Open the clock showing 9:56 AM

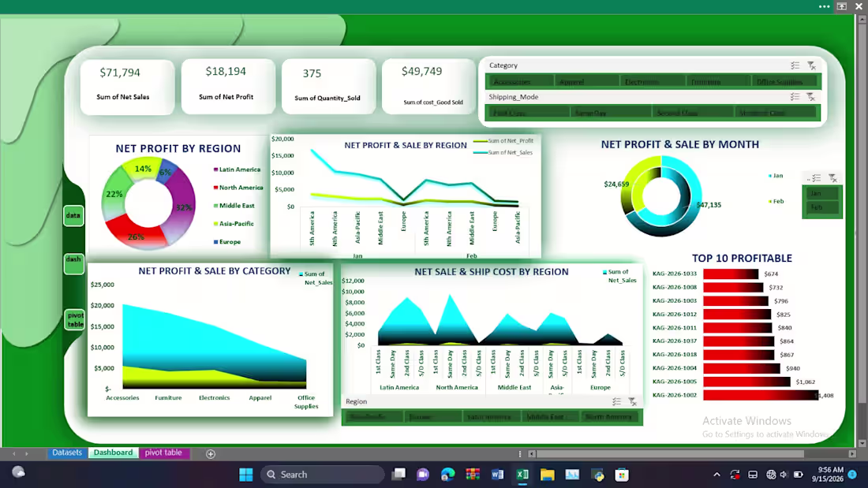(x=828, y=475)
